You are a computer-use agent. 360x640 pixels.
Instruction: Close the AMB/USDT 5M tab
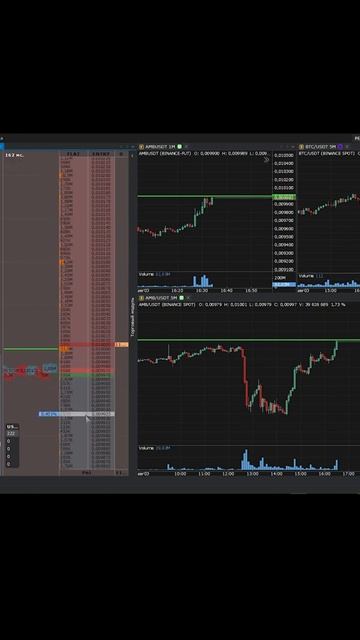(x=188, y=298)
